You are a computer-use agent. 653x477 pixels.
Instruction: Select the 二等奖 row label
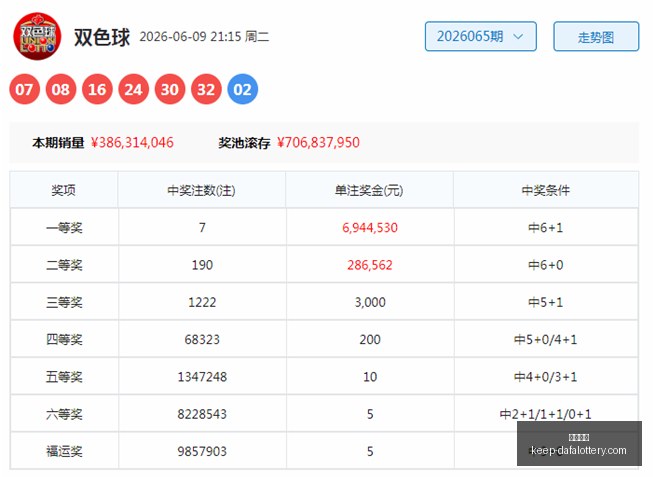(x=64, y=265)
